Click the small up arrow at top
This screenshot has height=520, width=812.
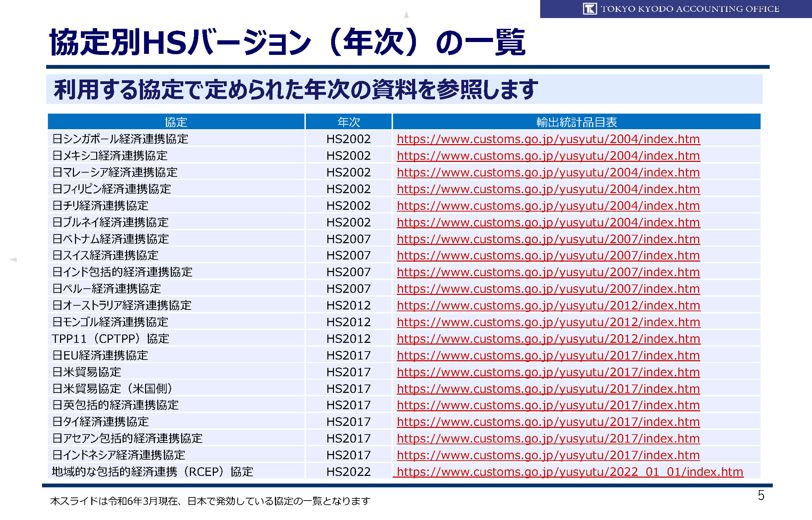(406, 15)
